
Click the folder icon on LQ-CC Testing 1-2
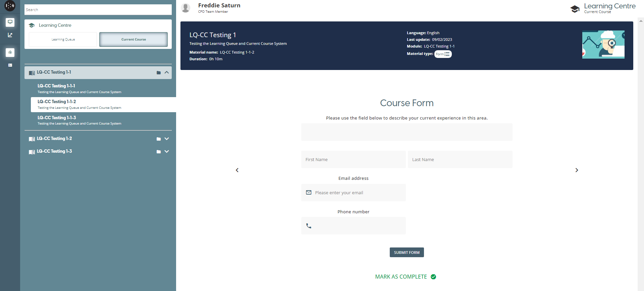[159, 139]
